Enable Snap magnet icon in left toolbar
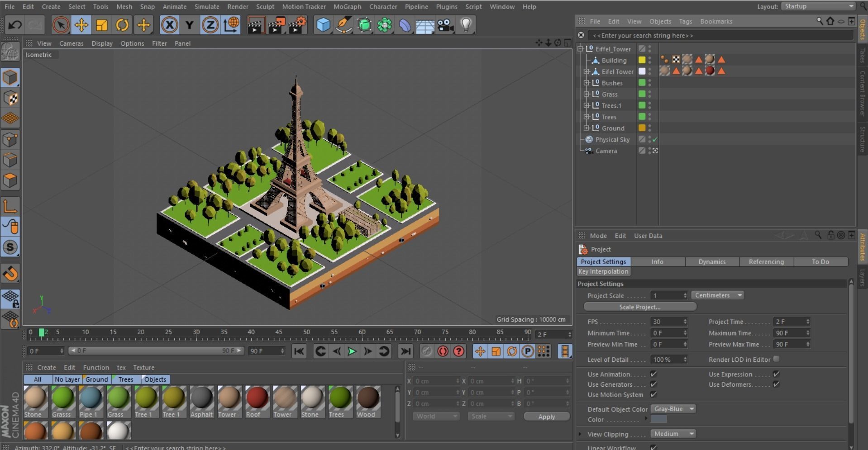868x450 pixels. click(x=10, y=273)
